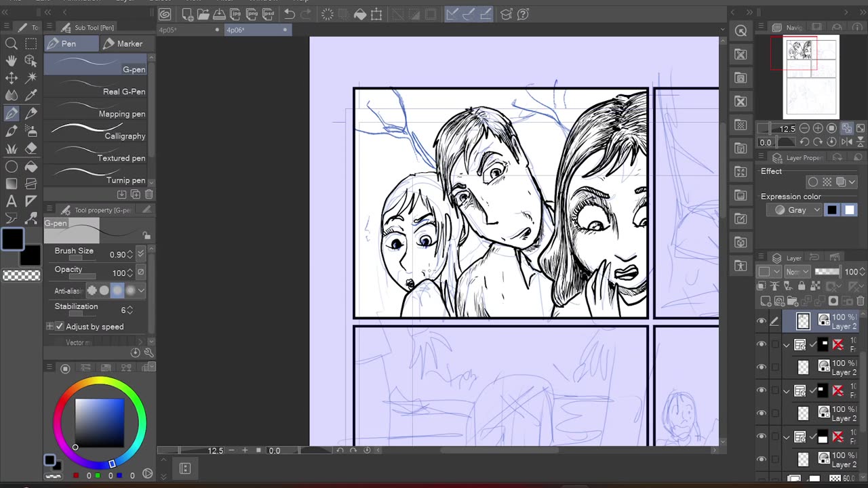The width and height of the screenshot is (868, 488).
Task: Click the Zoom in button in Navigator
Action: point(818,128)
